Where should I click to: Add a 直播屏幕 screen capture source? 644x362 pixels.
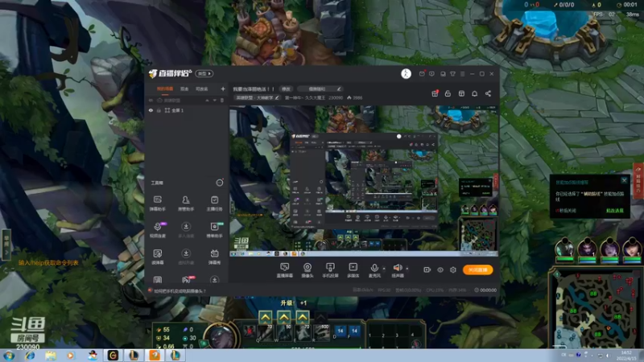tap(284, 270)
